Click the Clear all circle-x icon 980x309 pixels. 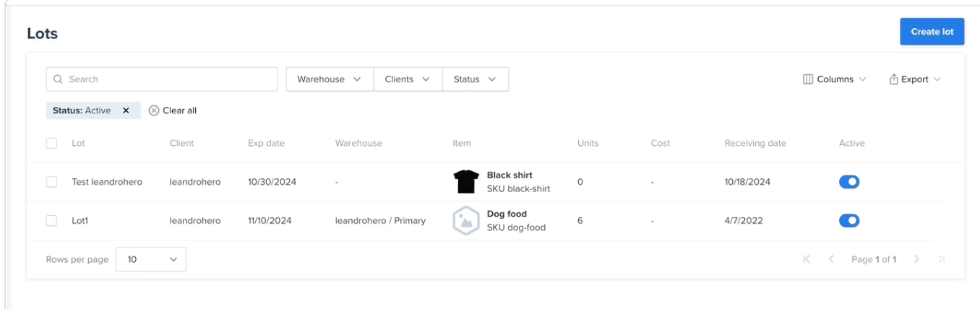click(x=154, y=110)
